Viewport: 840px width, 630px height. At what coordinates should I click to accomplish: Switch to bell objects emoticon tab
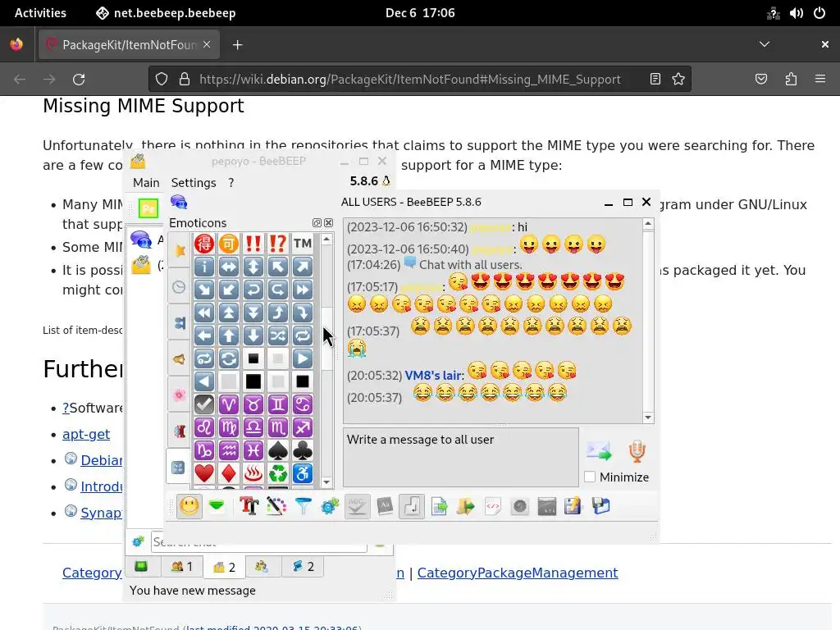(x=179, y=358)
